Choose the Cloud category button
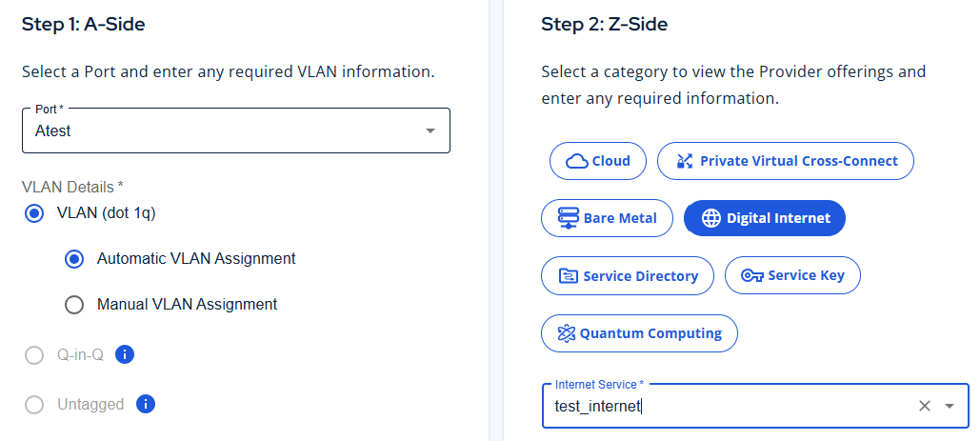 click(x=598, y=161)
